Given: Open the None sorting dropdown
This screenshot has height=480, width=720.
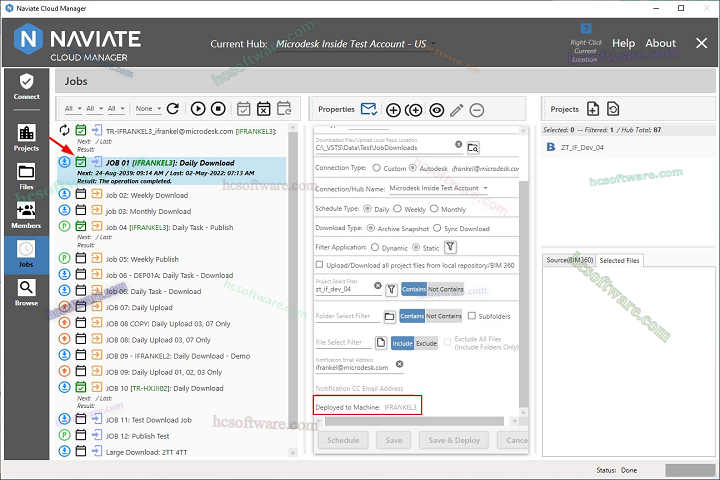Looking at the screenshot, I should point(148,108).
